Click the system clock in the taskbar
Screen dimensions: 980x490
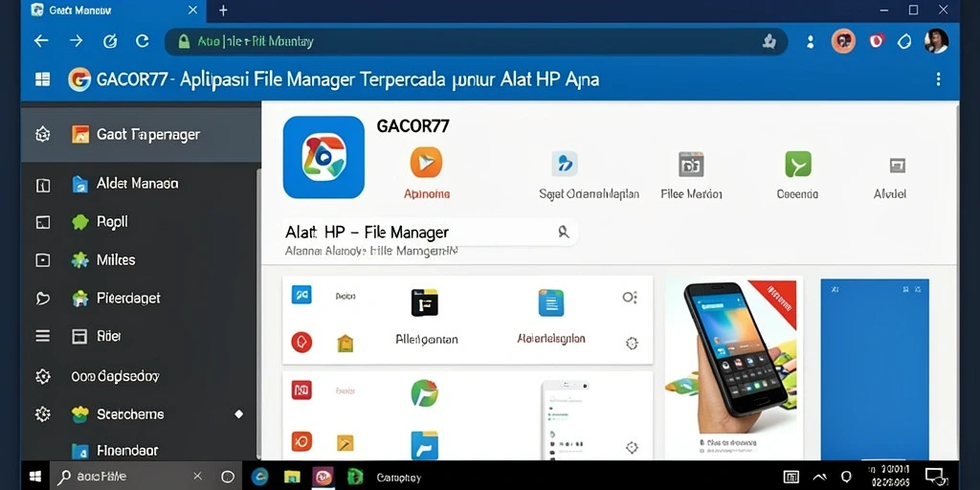(891, 477)
